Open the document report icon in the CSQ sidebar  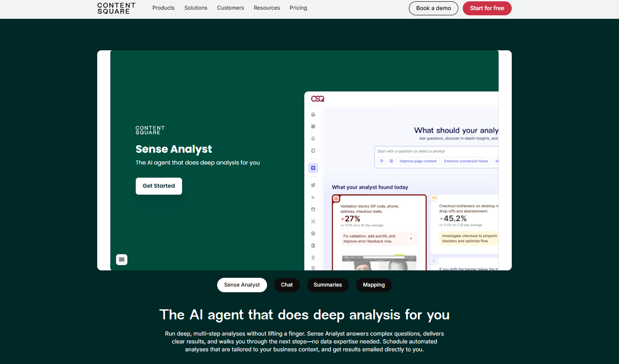[x=313, y=246]
